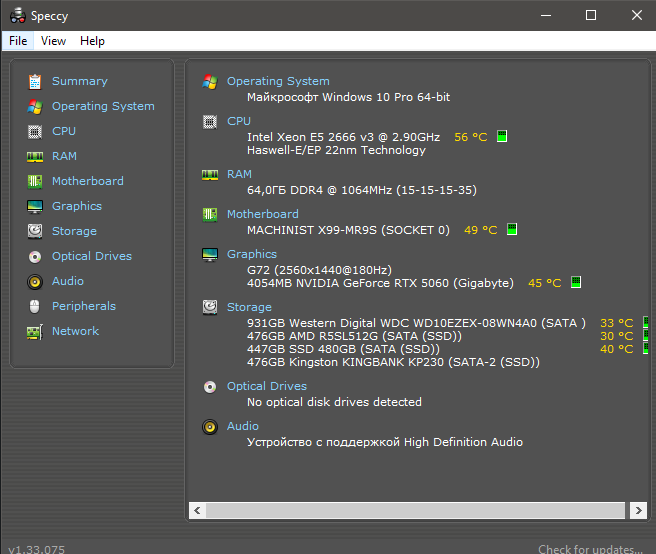Image resolution: width=656 pixels, height=554 pixels.
Task: Click the CPU chip icon in sidebar
Action: pos(35,132)
